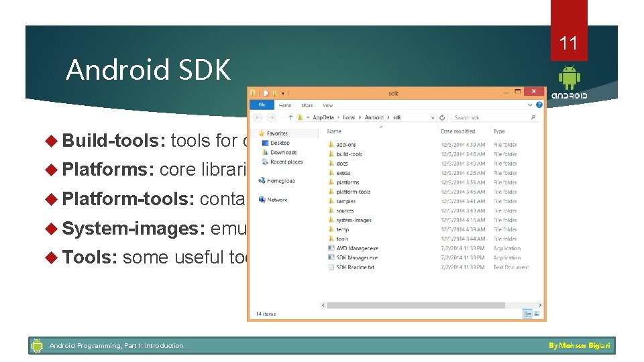Click the slide number 11 badge

tap(569, 43)
